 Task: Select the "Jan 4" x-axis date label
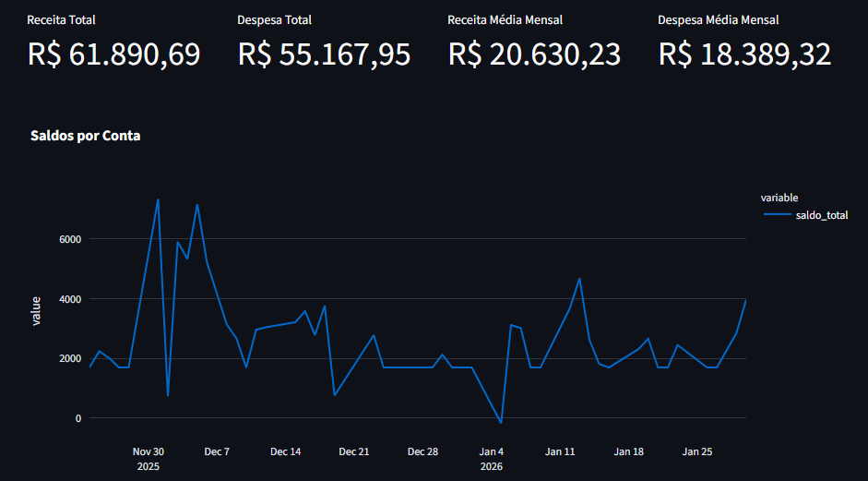(492, 452)
